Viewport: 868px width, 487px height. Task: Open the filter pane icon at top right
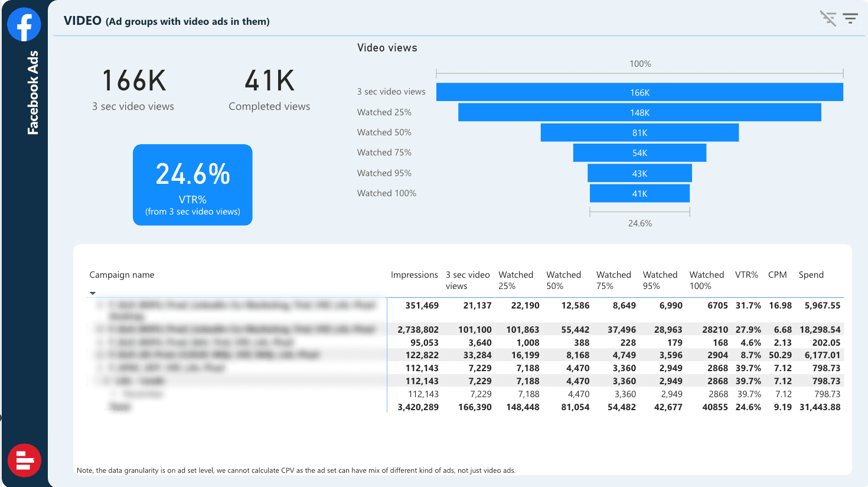pos(850,19)
